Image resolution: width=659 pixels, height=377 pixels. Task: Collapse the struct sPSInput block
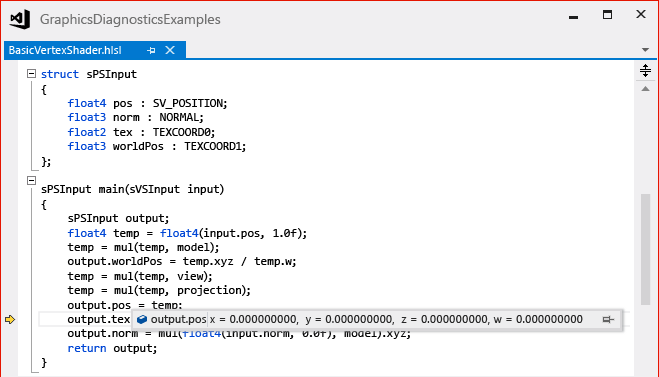coord(31,74)
